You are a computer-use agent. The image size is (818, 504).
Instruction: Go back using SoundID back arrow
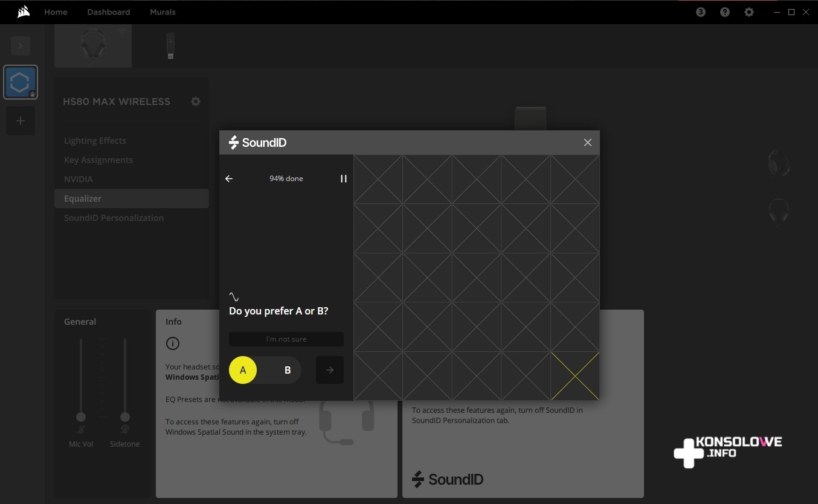[x=229, y=179]
